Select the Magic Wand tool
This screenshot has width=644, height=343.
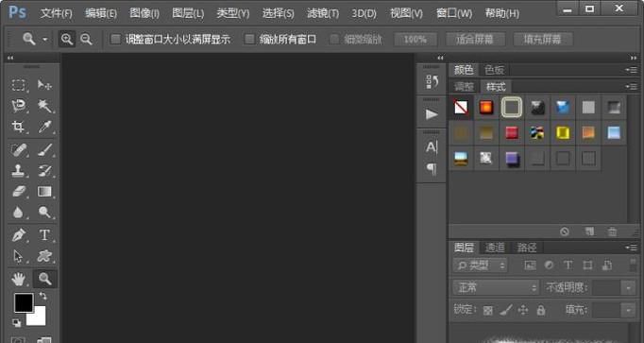[44, 106]
